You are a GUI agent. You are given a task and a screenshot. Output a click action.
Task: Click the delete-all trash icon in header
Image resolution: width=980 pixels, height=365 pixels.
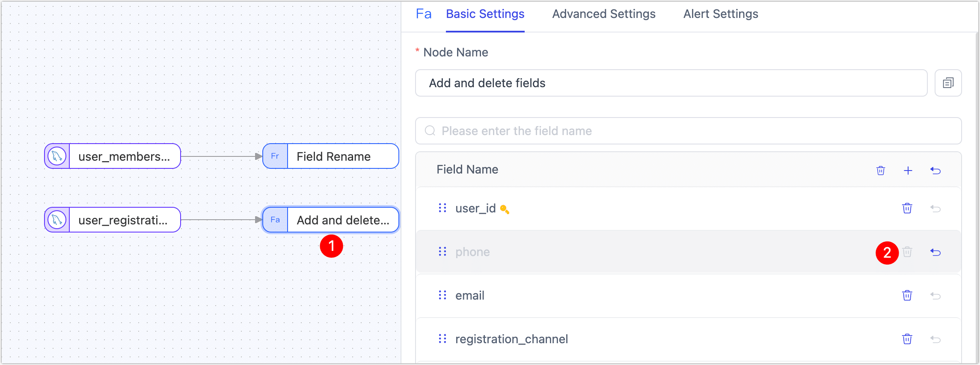coord(881,171)
